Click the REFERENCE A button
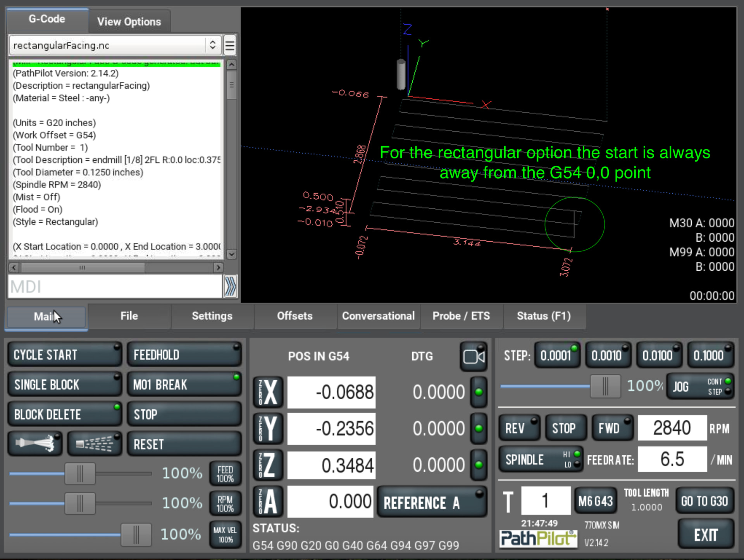This screenshot has width=744, height=560. (x=432, y=502)
